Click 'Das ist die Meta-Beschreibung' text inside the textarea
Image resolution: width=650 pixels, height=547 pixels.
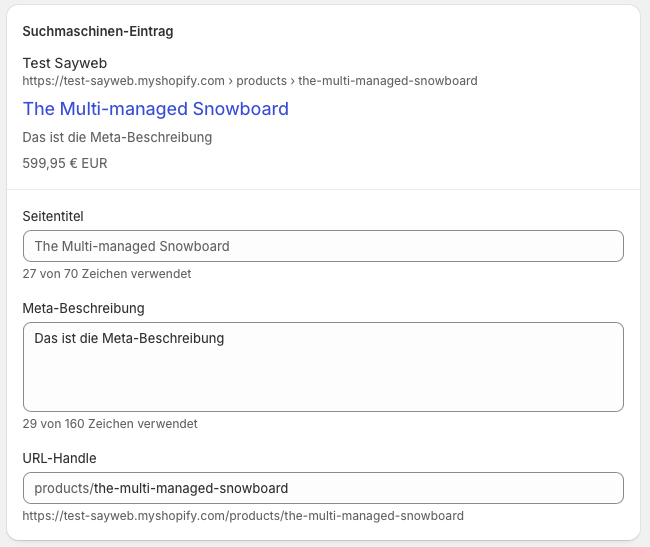coord(129,339)
